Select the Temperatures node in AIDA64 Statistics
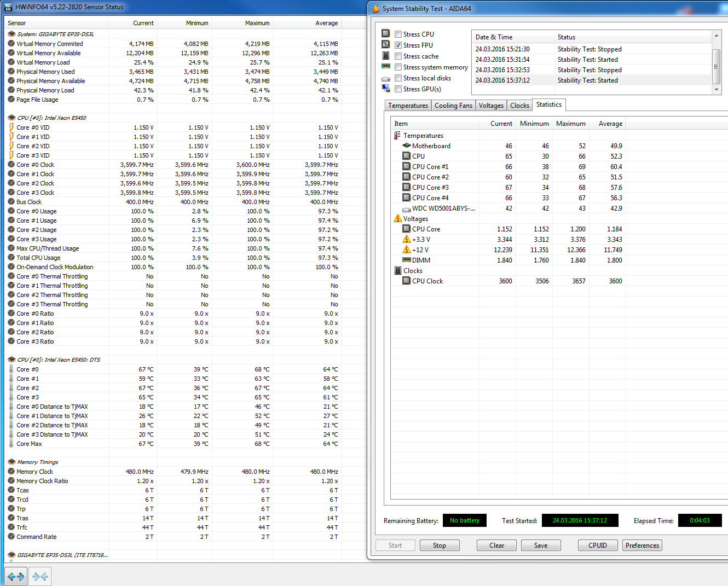This screenshot has height=586, width=728. [x=423, y=136]
